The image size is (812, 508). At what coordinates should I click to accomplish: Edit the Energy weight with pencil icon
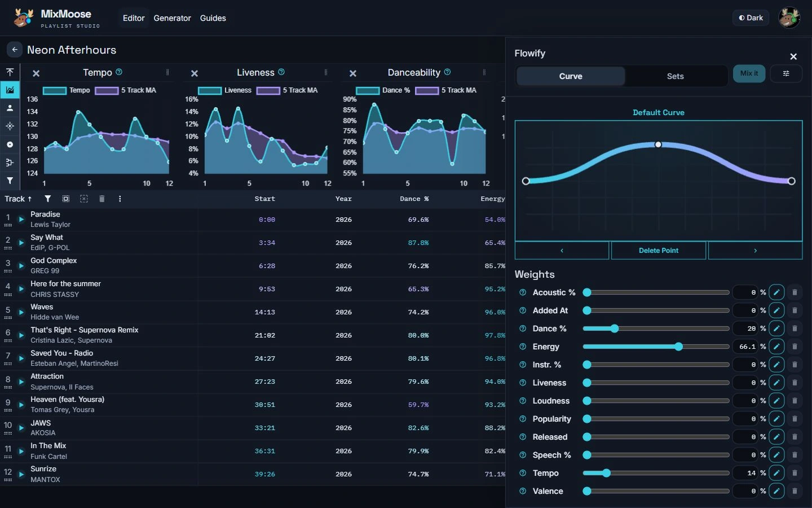pos(776,347)
